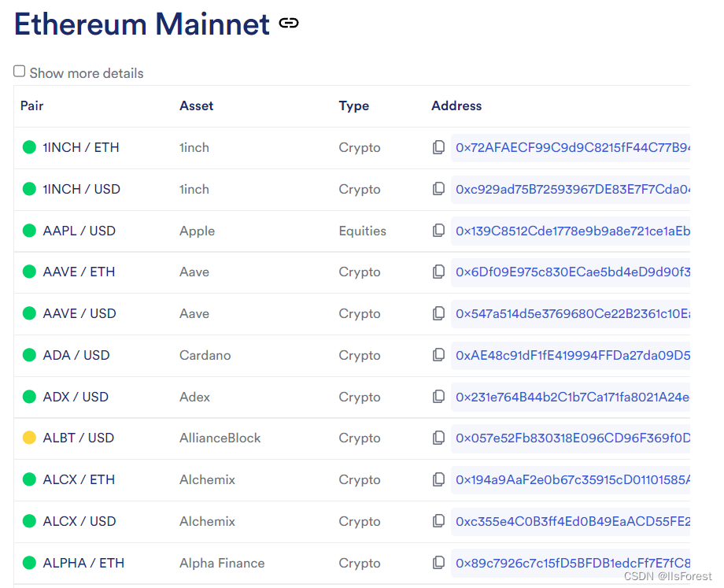
Task: Copy the AAVE / USD address
Action: click(438, 313)
